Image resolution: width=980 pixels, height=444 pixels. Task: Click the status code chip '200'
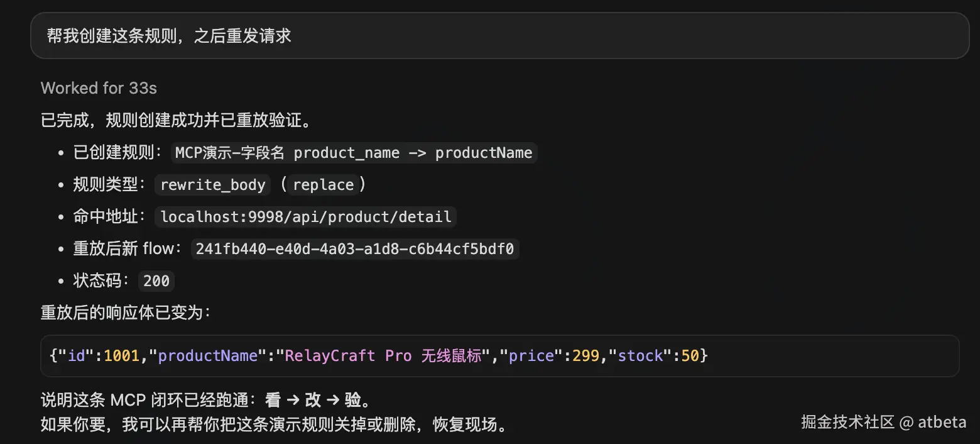[x=156, y=280]
